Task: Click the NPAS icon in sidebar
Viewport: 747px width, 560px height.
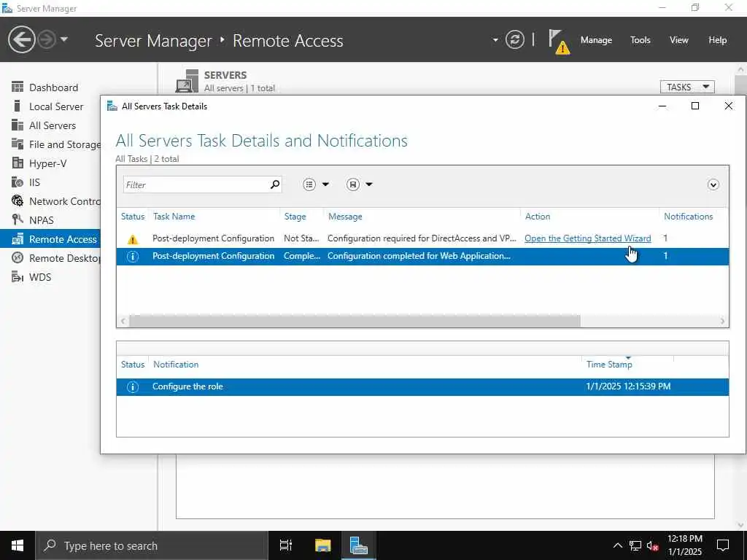Action: (x=18, y=219)
